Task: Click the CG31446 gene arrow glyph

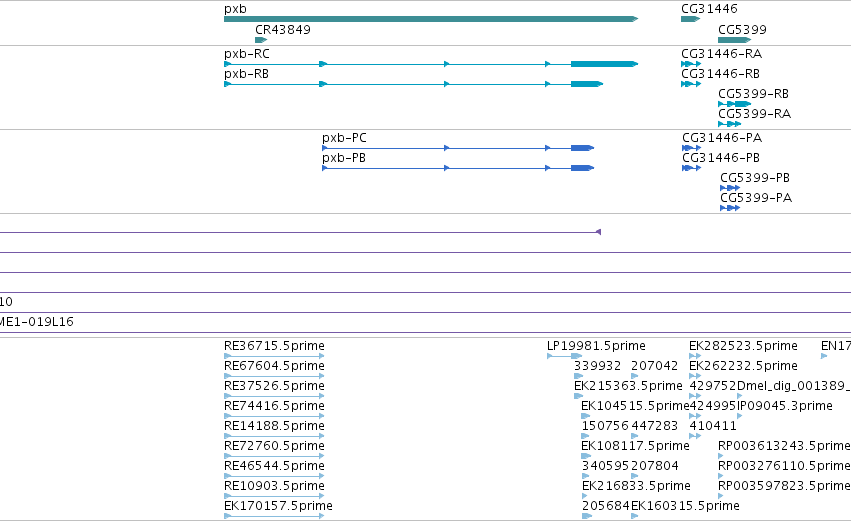Action: (690, 19)
